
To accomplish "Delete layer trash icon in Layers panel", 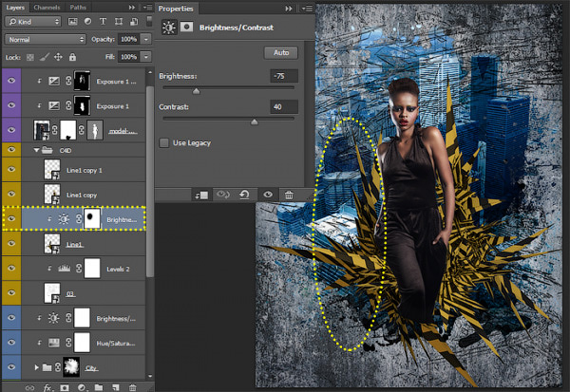I will pyautogui.click(x=133, y=387).
